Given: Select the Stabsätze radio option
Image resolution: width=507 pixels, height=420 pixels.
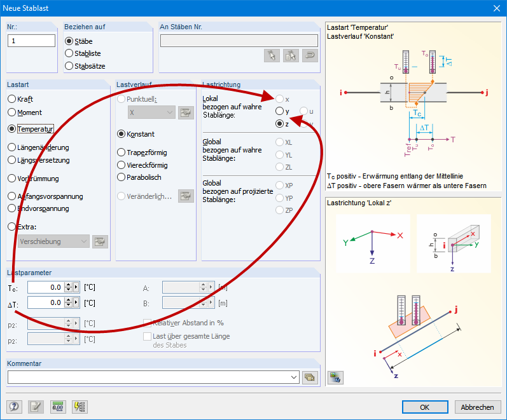Looking at the screenshot, I should coord(69,65).
